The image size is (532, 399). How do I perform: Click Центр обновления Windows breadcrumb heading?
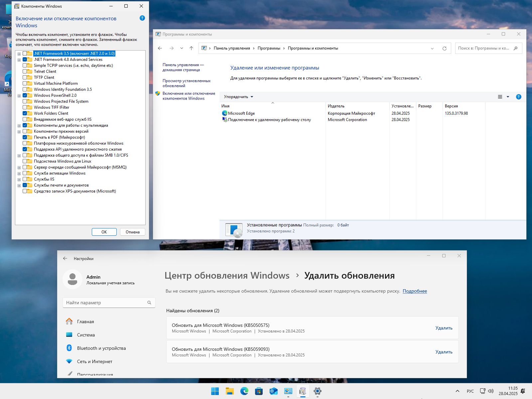coord(227,276)
